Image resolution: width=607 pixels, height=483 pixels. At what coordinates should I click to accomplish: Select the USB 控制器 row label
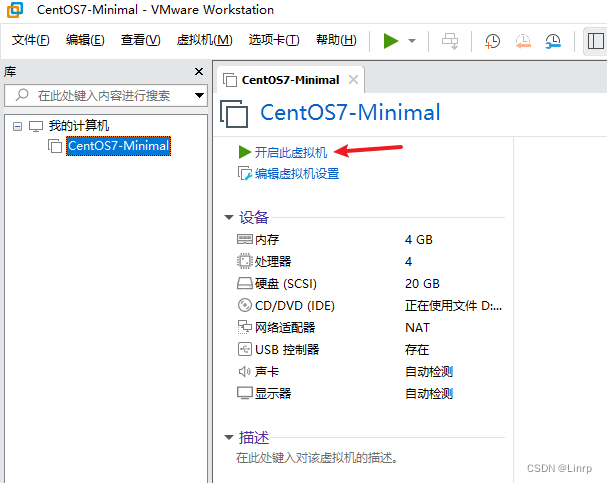click(x=287, y=350)
